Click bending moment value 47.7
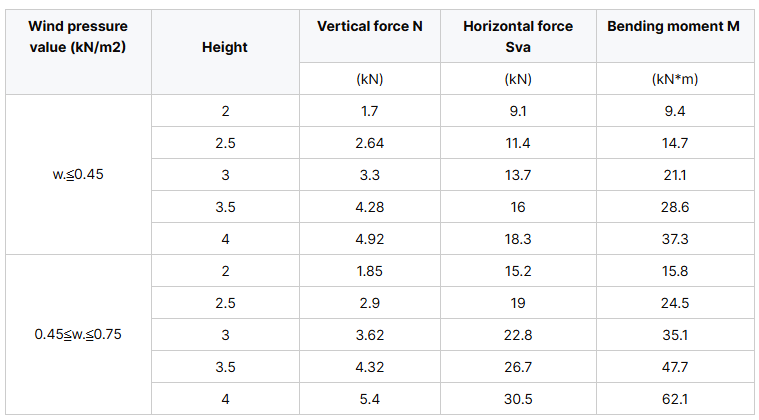This screenshot has height=420, width=759. click(675, 367)
